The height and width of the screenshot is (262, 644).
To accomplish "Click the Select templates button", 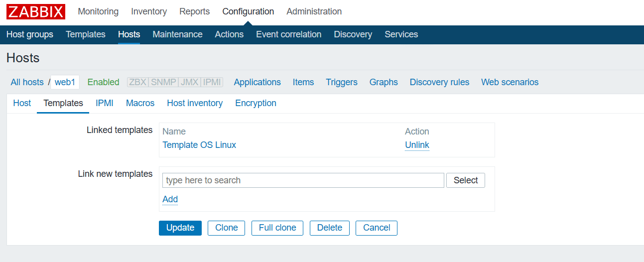I will [x=466, y=180].
